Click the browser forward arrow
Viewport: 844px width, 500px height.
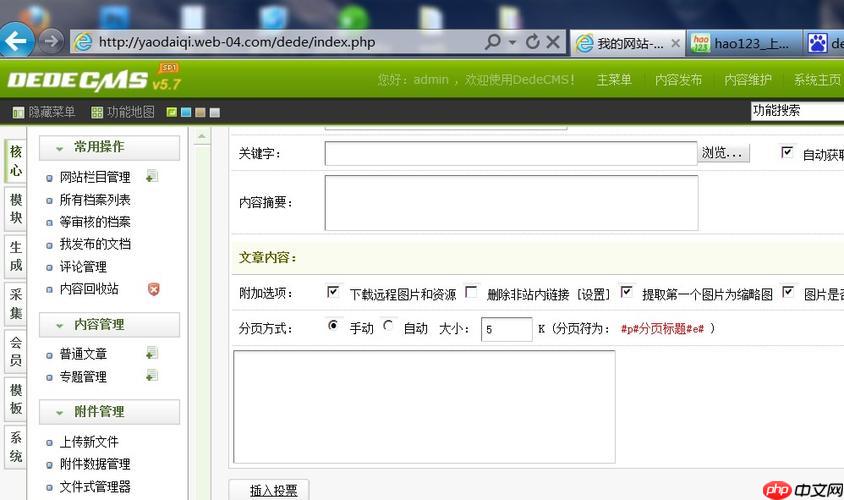point(51,41)
